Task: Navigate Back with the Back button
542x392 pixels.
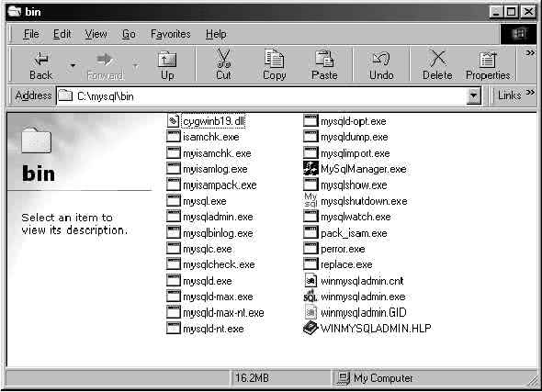Action: pyautogui.click(x=40, y=65)
